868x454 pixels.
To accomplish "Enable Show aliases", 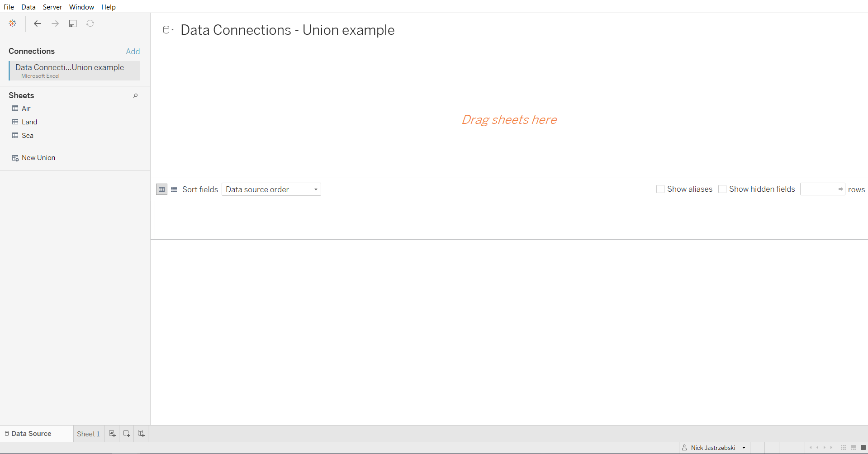I will click(660, 189).
